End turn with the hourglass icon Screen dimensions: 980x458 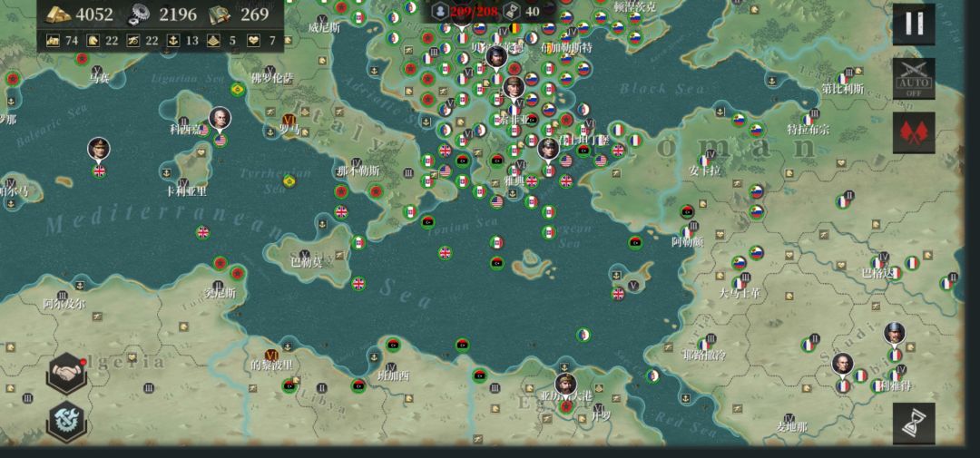914,423
